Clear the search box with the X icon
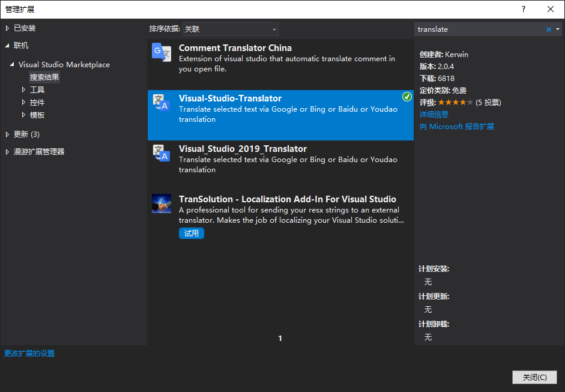 coord(548,29)
